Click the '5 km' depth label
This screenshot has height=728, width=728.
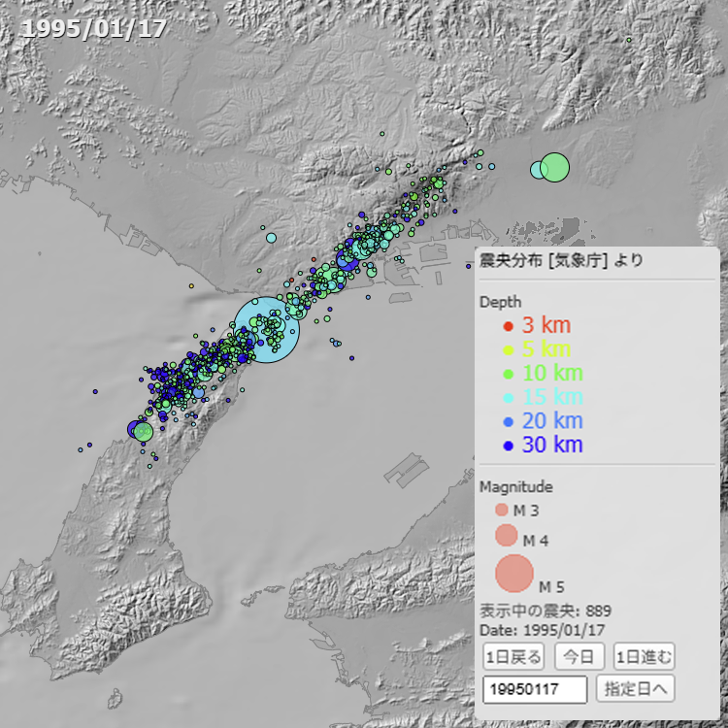546,349
